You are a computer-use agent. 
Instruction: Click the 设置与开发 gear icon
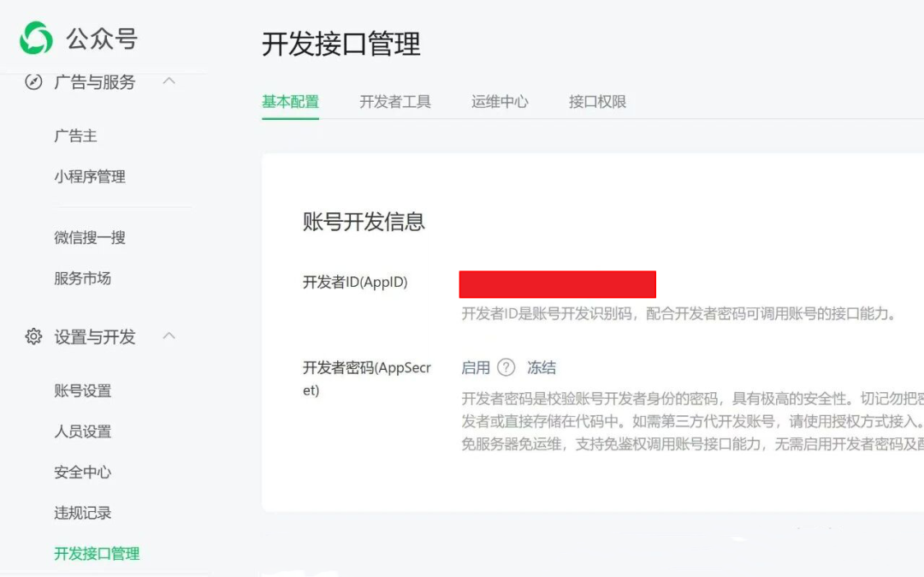[33, 337]
